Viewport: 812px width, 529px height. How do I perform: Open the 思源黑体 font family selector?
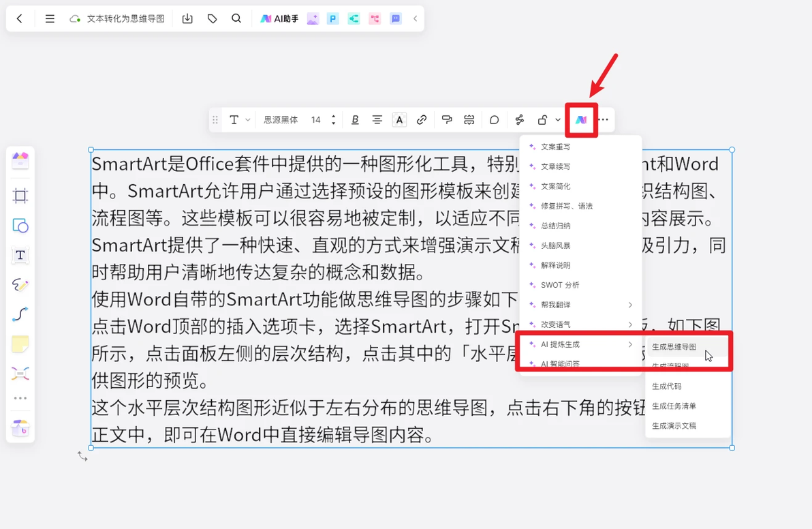[x=281, y=120]
